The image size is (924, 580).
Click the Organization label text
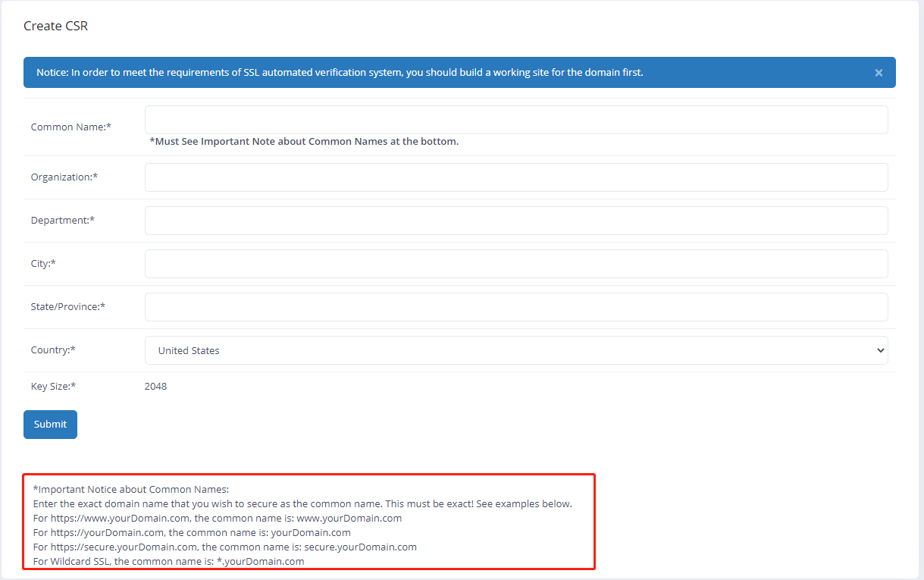coord(64,177)
